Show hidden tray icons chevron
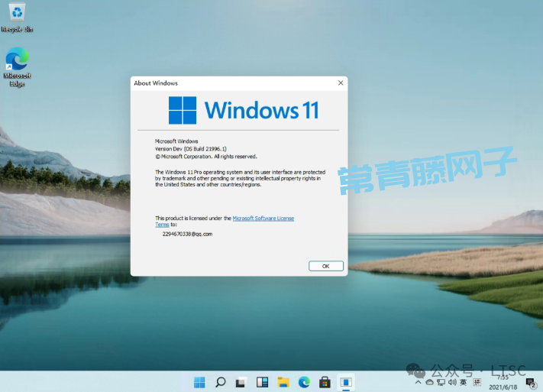The height and width of the screenshot is (392, 543). tap(418, 382)
